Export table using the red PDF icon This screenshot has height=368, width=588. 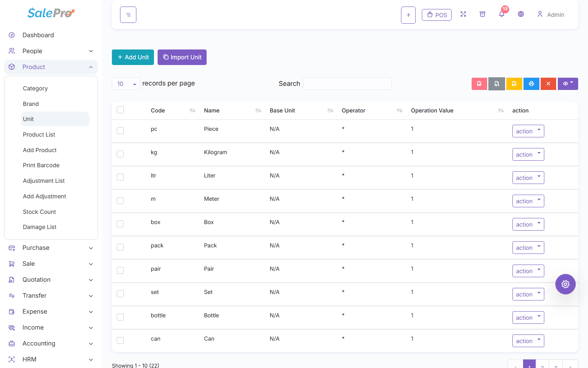[479, 84]
